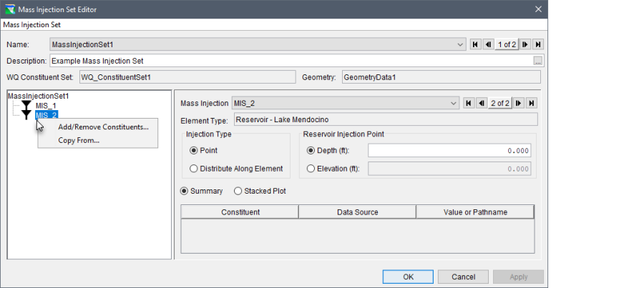The width and height of the screenshot is (644, 288).
Task: Choose Add/Remove Constituents from context menu
Action: click(x=103, y=126)
